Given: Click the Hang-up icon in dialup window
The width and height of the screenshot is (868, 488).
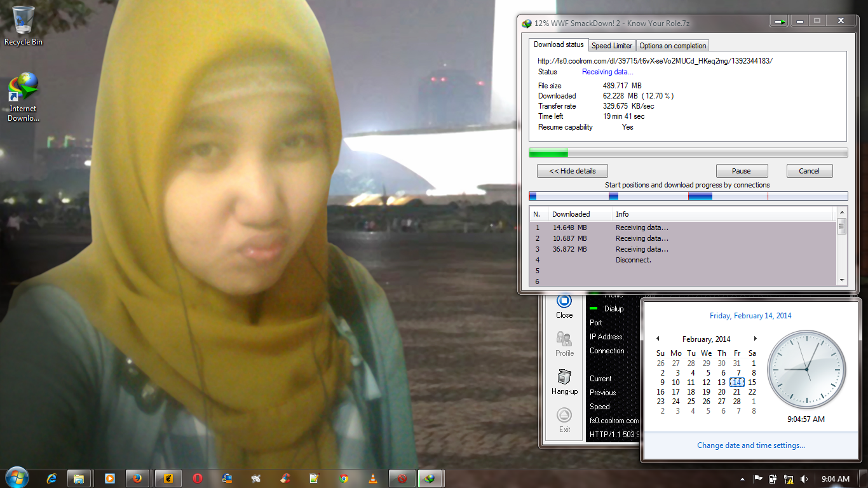Looking at the screenshot, I should (x=564, y=382).
